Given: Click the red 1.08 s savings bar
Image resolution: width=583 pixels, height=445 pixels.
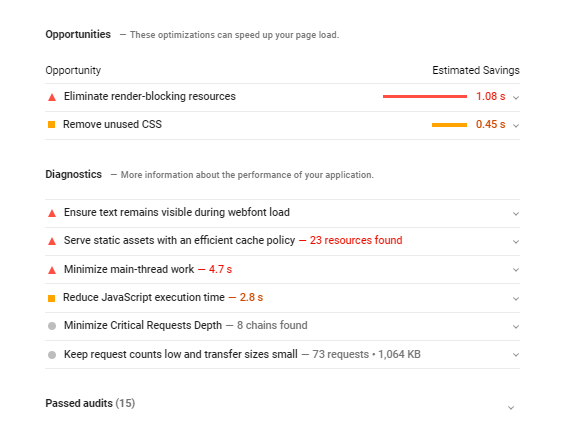Looking at the screenshot, I should [x=425, y=96].
